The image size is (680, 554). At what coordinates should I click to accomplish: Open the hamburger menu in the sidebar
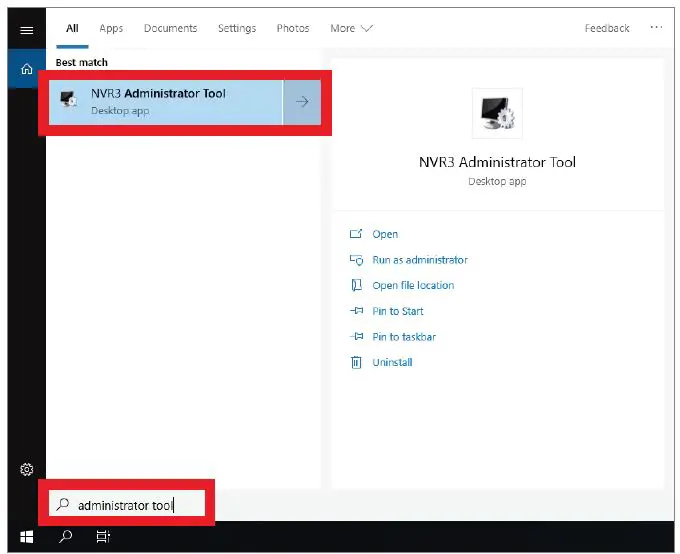point(26,30)
